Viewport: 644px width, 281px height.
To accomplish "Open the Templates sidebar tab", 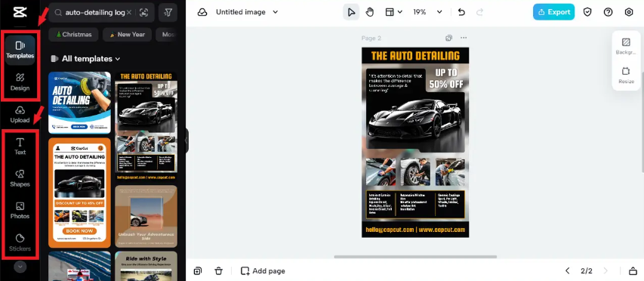I will tap(20, 50).
